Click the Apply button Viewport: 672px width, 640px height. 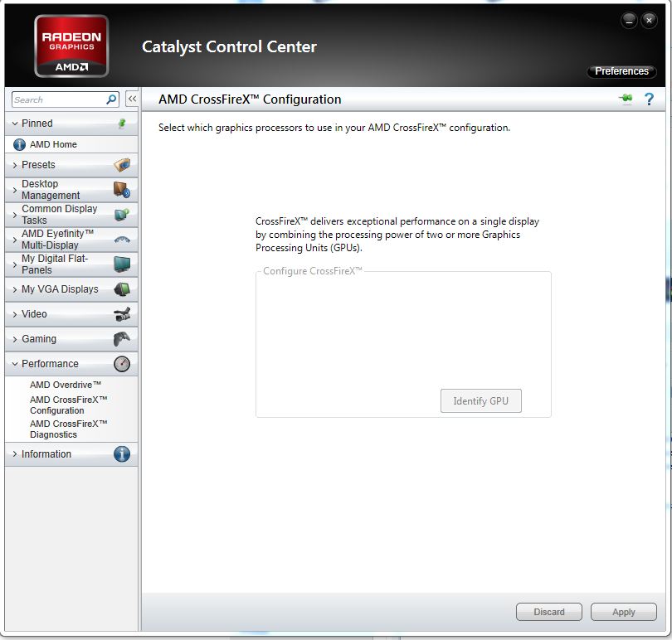click(624, 612)
